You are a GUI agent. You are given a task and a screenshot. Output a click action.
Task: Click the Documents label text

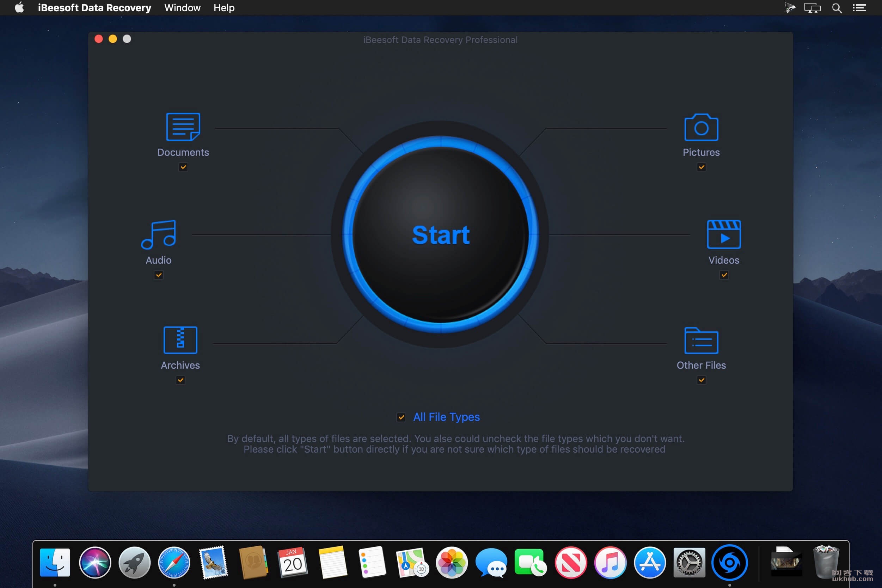click(x=183, y=152)
